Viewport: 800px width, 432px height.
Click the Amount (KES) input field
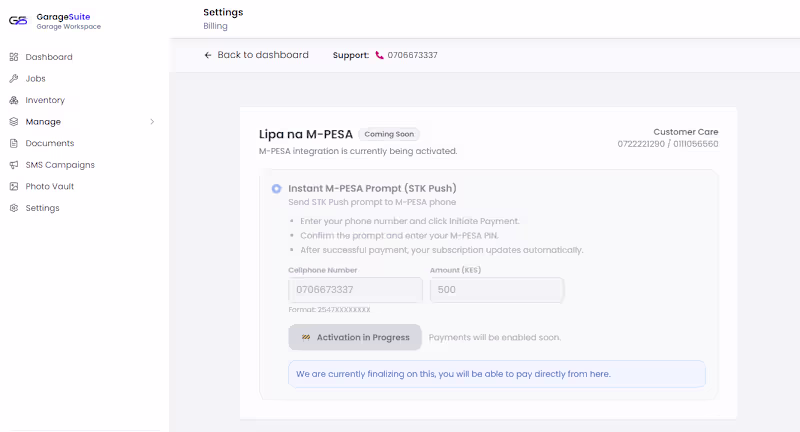(497, 290)
